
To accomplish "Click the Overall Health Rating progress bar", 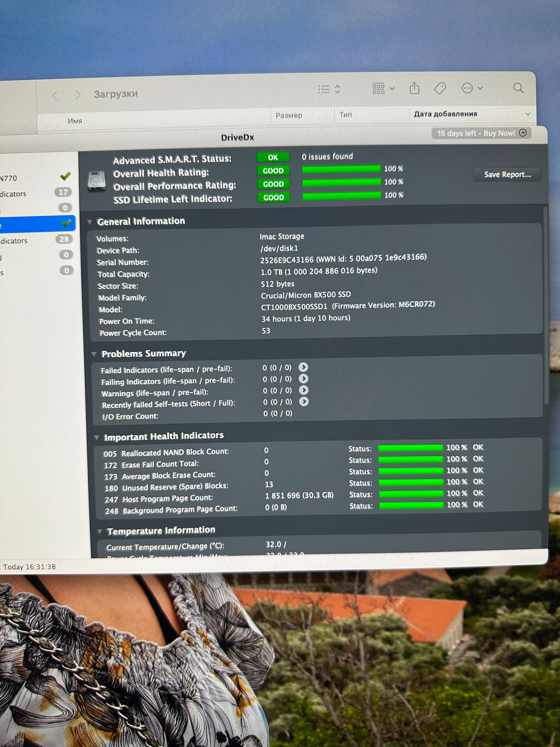I will point(341,169).
